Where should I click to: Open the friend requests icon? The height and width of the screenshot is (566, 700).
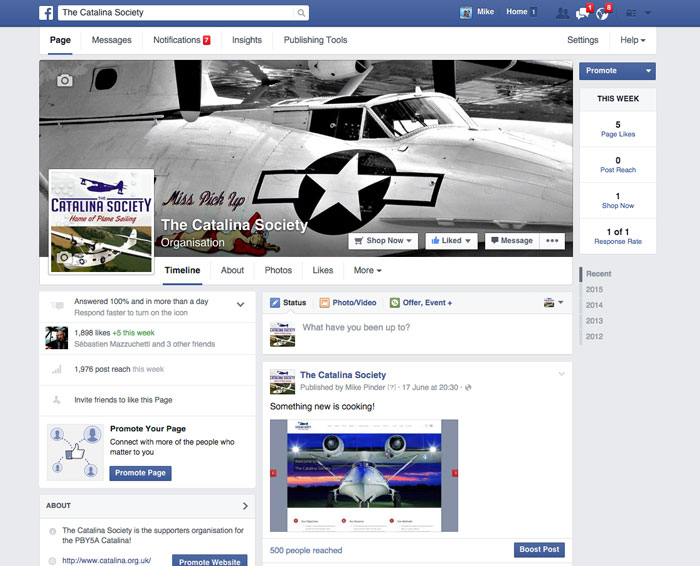coord(562,13)
